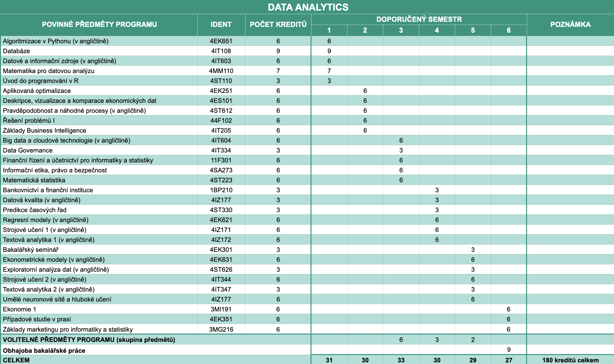This screenshot has width=614, height=364.
Task: Click the course code 4MM110
Action: [221, 71]
